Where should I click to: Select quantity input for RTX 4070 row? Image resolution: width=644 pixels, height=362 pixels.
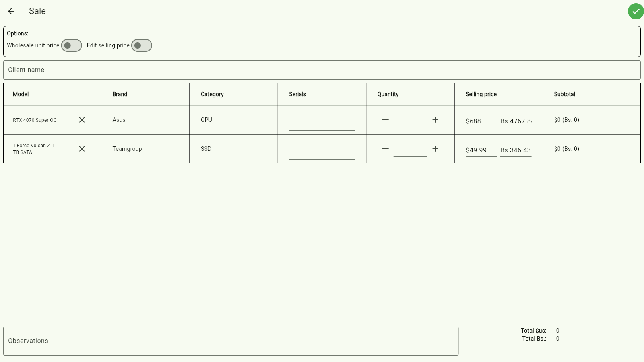click(410, 121)
